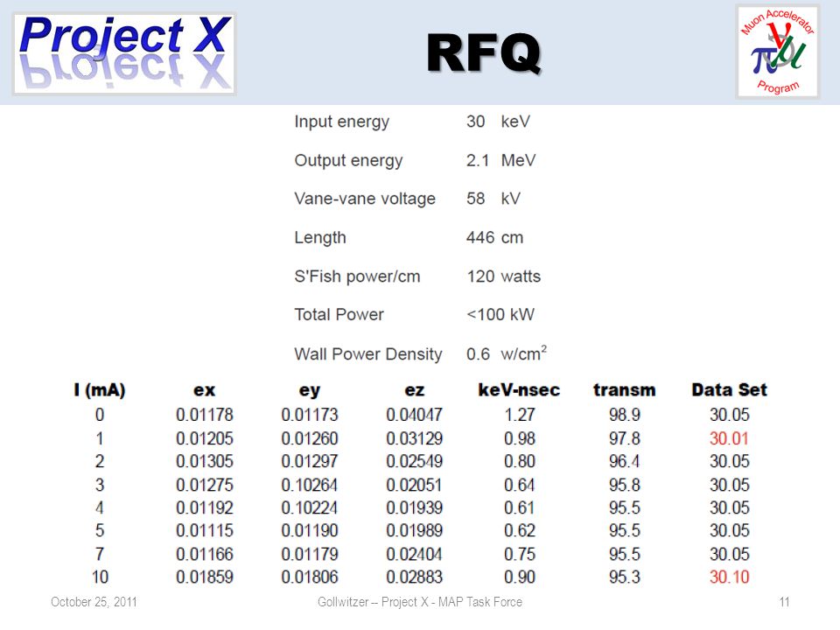Viewport: 840px width, 630px height.
Task: Select the 'Output energy' label
Action: [x=348, y=161]
